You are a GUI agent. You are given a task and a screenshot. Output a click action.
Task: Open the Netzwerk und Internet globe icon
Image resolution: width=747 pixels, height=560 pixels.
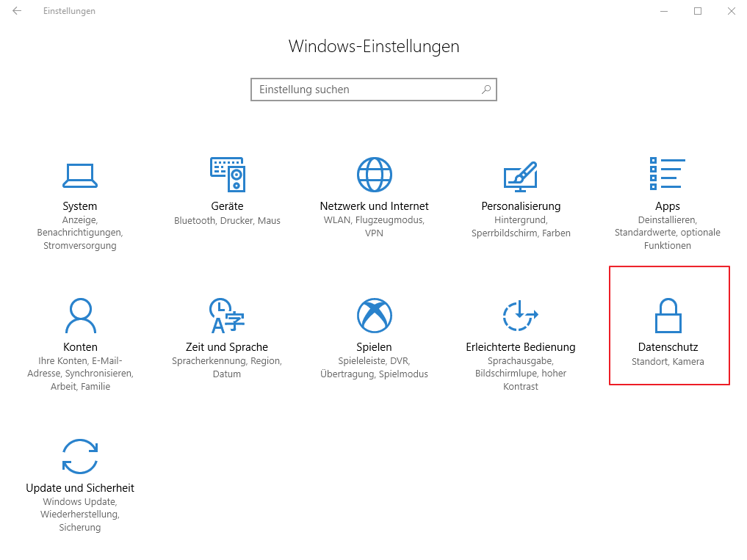pos(374,174)
